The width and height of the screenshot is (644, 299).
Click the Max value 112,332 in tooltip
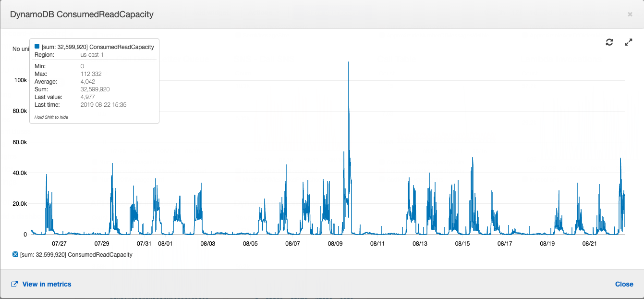coord(91,74)
